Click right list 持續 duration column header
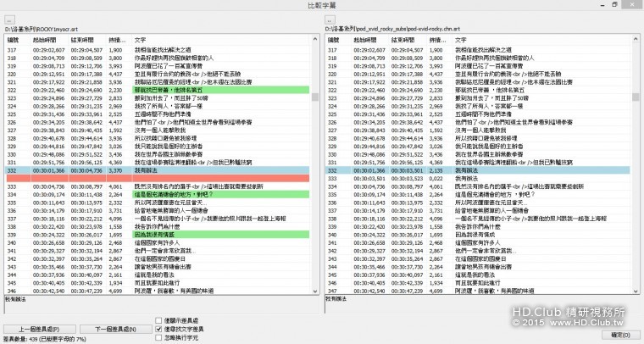The image size is (644, 344). [x=440, y=40]
